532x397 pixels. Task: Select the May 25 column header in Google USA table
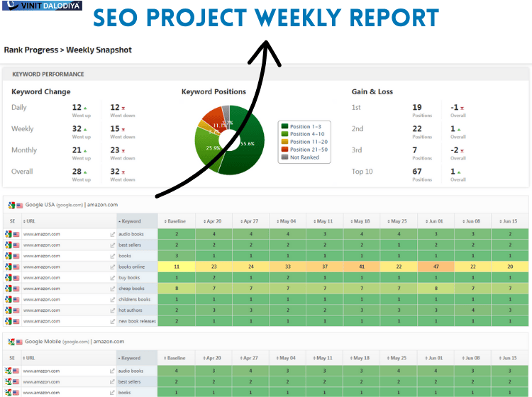tap(399, 221)
